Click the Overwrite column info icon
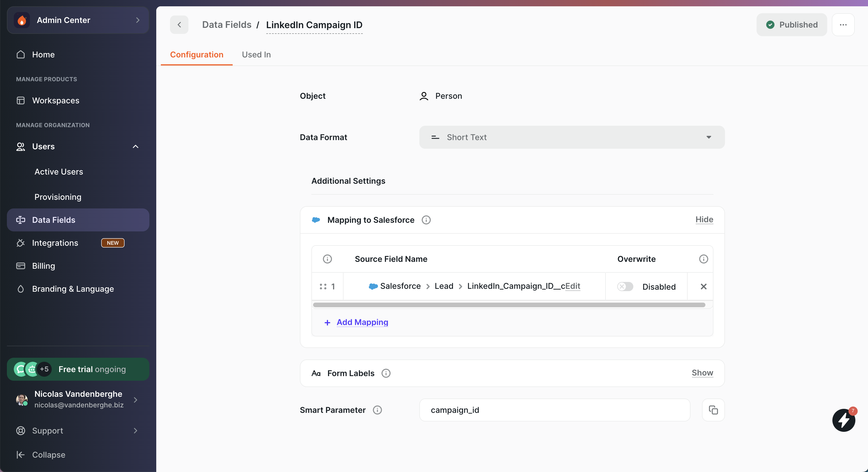 tap(703, 259)
